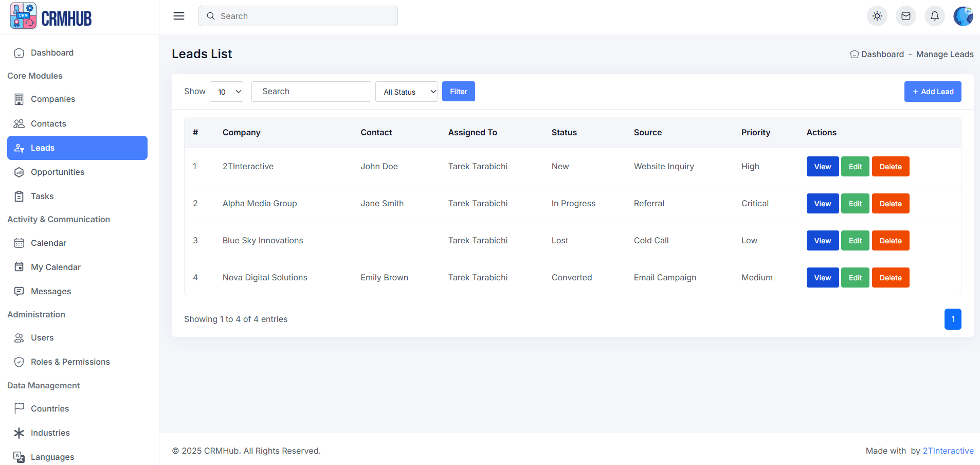Click the user profile avatar
This screenshot has height=465, width=980.
(x=963, y=16)
